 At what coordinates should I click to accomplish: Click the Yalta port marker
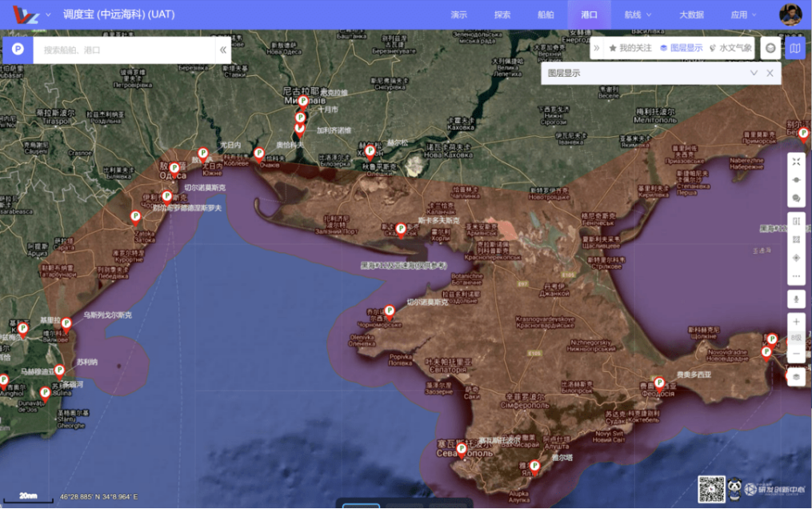[534, 467]
